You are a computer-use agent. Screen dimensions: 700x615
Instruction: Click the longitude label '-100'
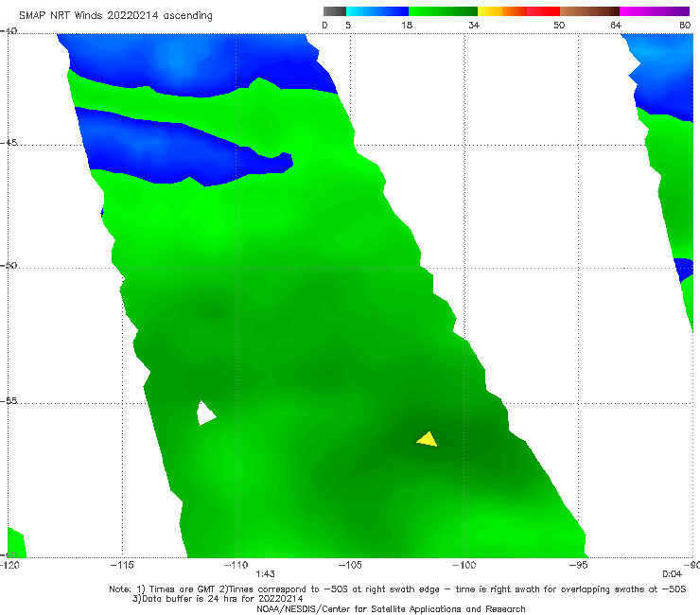[464, 565]
